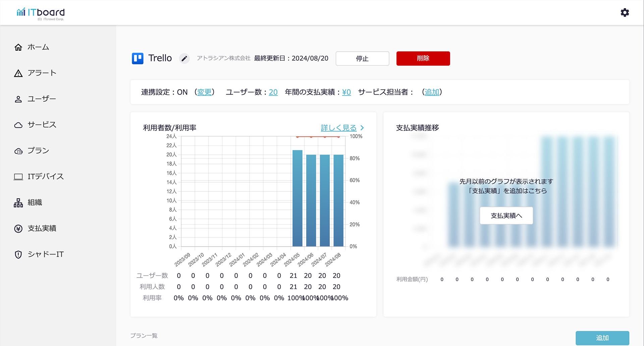Expand the 詳しく見る chevron arrow
This screenshot has height=346, width=644.
(x=362, y=128)
